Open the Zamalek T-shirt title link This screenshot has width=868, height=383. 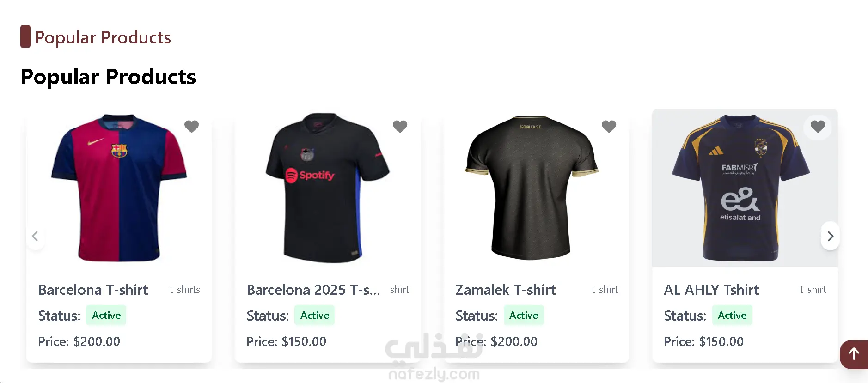[505, 290]
